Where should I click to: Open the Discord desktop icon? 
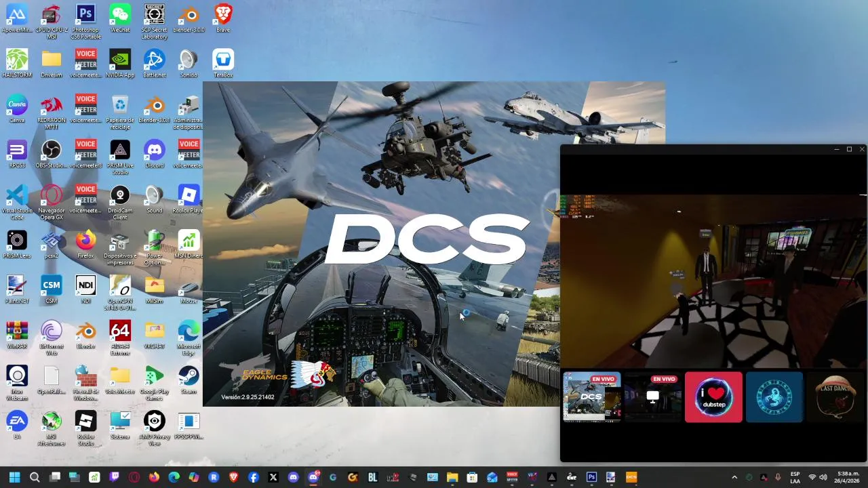point(154,154)
